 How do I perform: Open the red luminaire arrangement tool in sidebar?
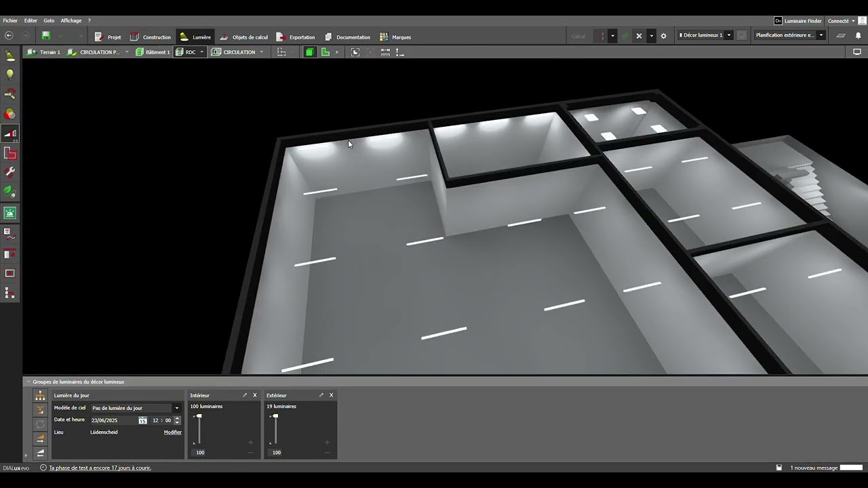[10, 94]
